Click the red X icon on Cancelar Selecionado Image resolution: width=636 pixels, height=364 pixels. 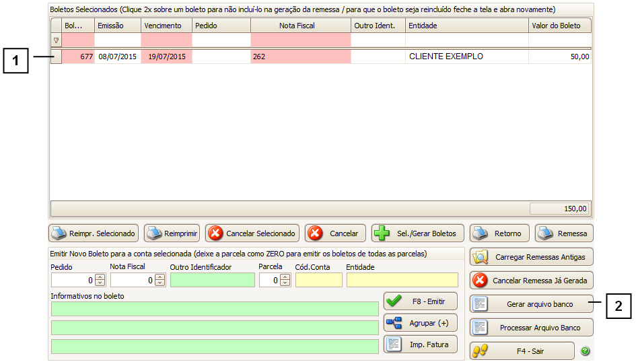tap(215, 233)
